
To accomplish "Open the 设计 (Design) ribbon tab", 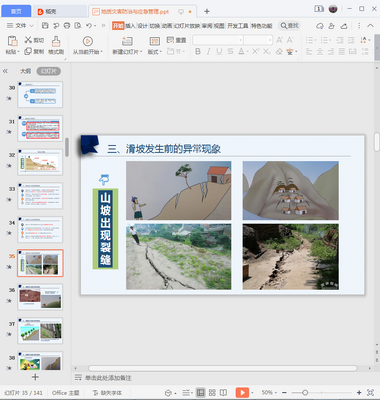I will 143,26.
